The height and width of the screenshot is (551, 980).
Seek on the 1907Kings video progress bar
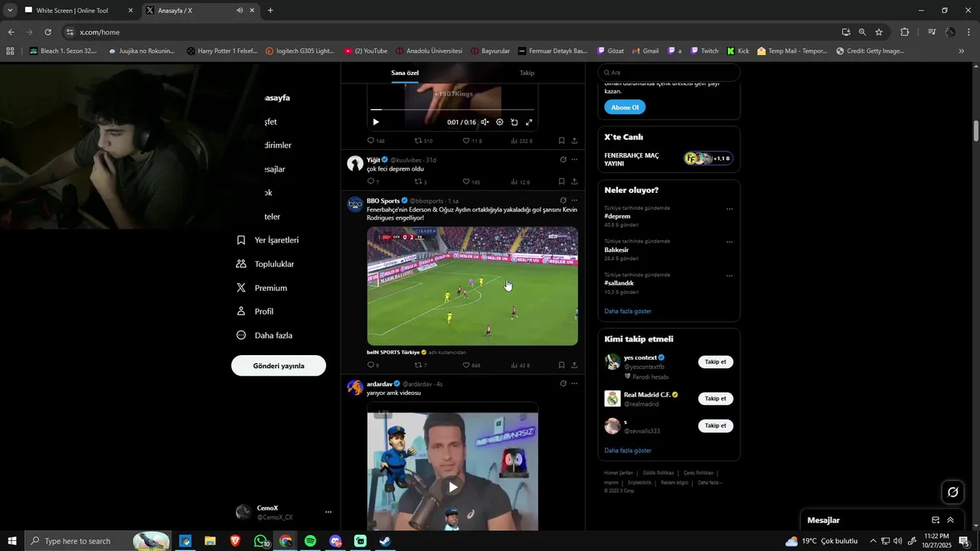pyautogui.click(x=452, y=109)
